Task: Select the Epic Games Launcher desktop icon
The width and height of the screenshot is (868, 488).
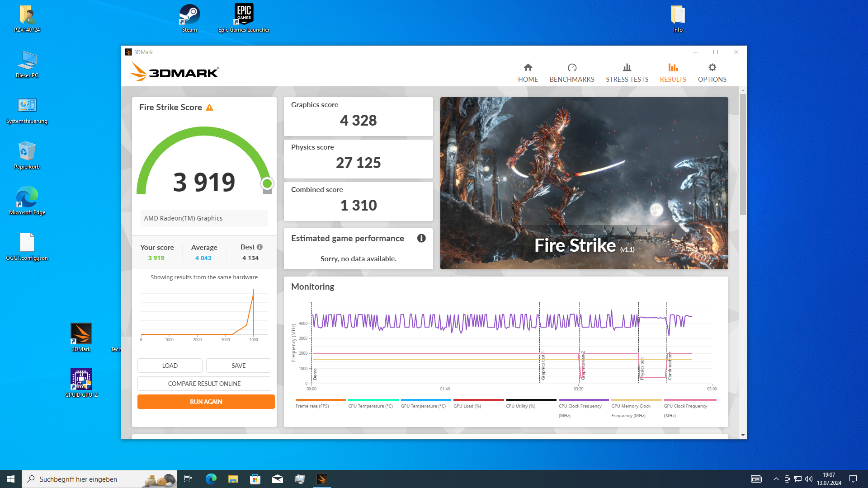Action: [244, 19]
